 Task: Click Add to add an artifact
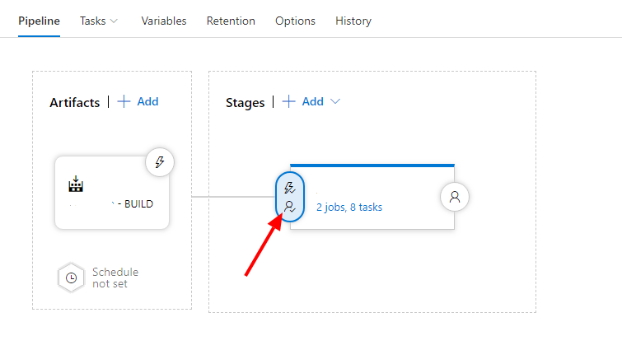point(147,101)
